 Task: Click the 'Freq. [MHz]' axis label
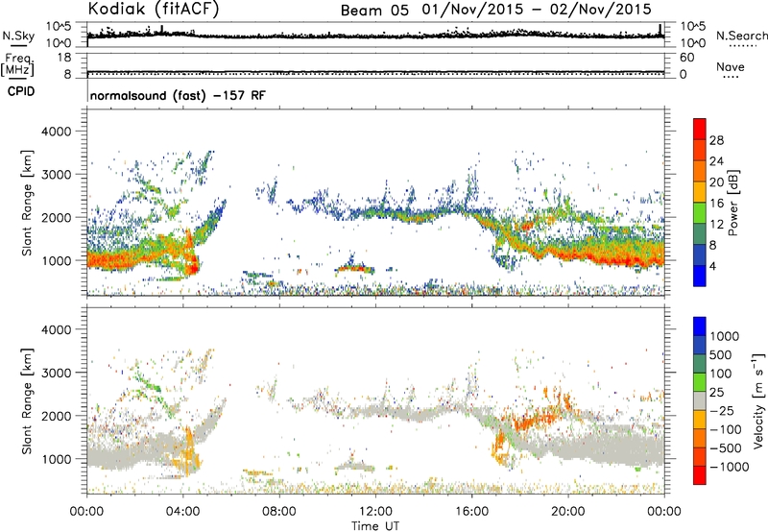(x=17, y=64)
